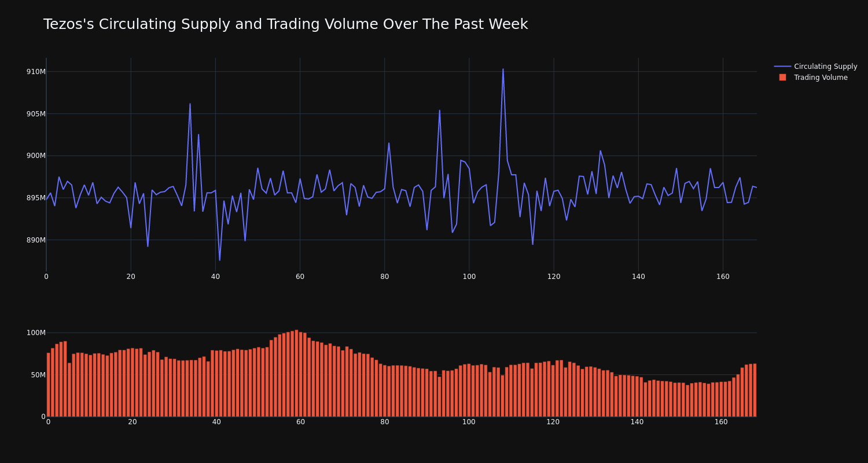
Task: Click the 50M label on volume chart
Action: 38,375
